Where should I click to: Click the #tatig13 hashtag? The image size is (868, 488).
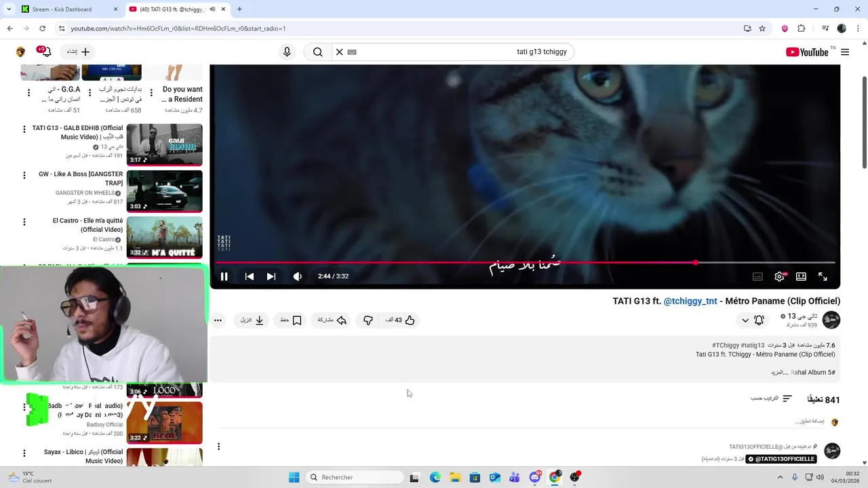pyautogui.click(x=753, y=345)
